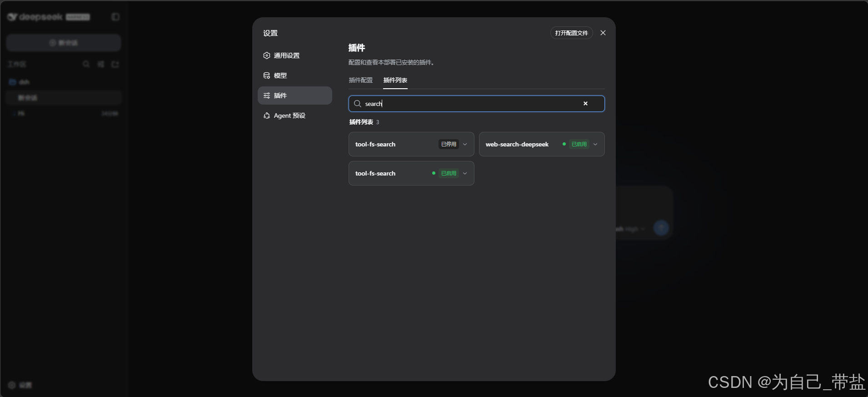
Task: Click the 已停用 badge on tool-fs-search
Action: click(x=449, y=144)
